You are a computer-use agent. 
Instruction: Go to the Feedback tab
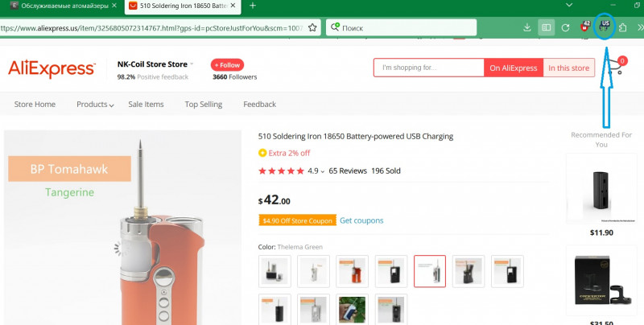point(259,105)
